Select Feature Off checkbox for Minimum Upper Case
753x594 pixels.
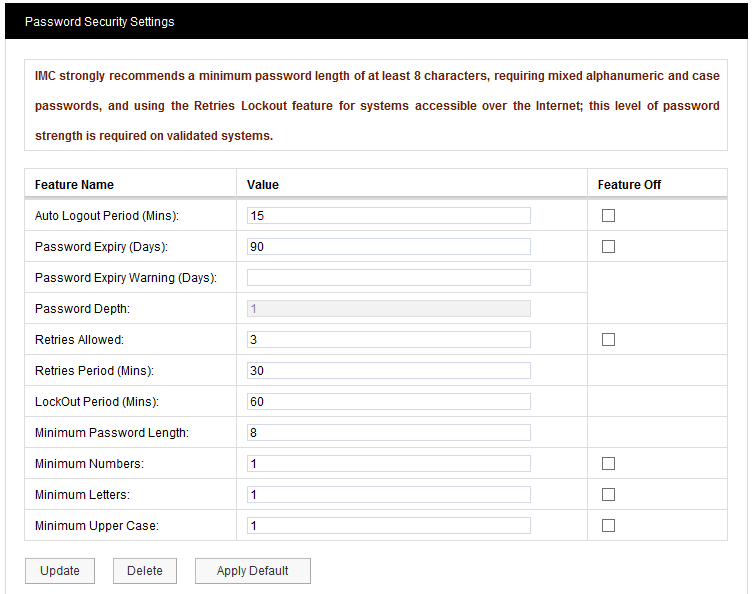point(608,526)
